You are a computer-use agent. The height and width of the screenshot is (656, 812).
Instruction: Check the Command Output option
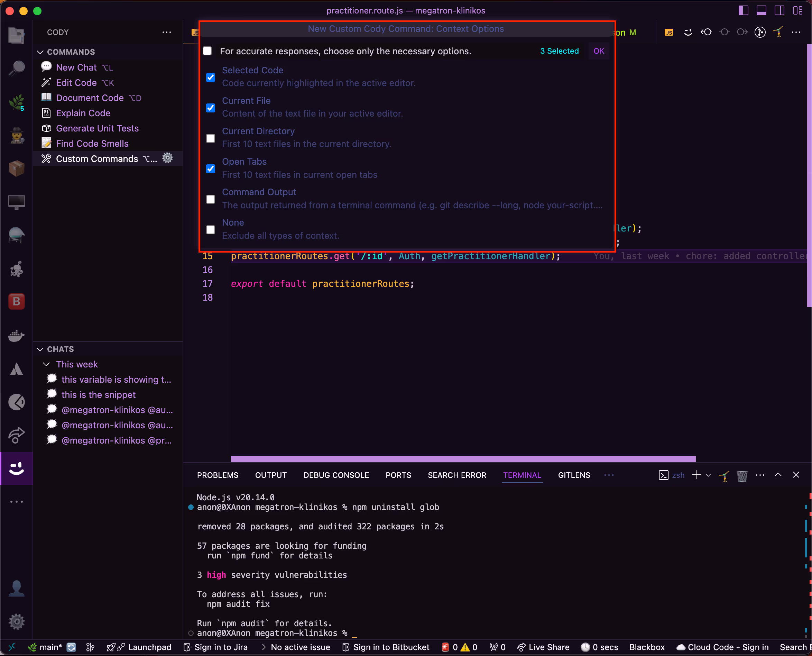click(x=211, y=199)
